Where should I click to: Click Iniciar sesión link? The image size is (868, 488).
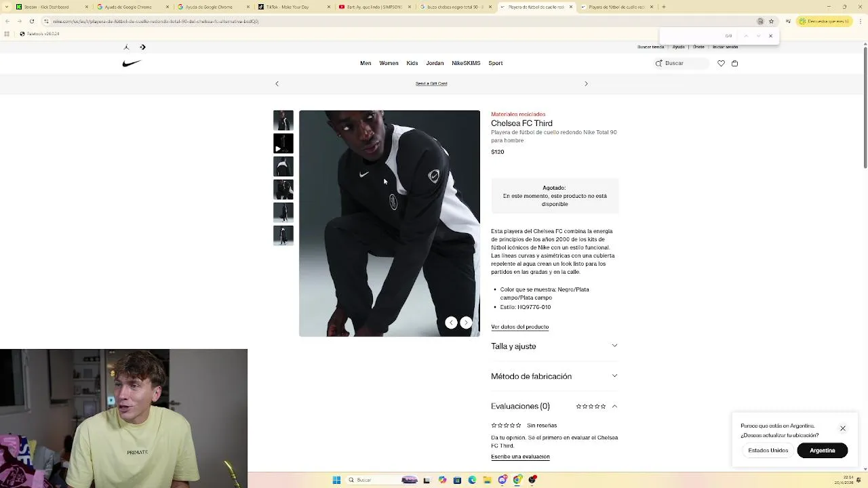click(725, 47)
